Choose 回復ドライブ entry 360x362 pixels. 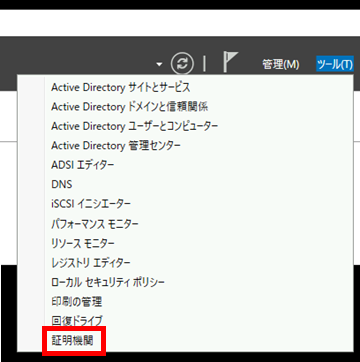point(77,321)
